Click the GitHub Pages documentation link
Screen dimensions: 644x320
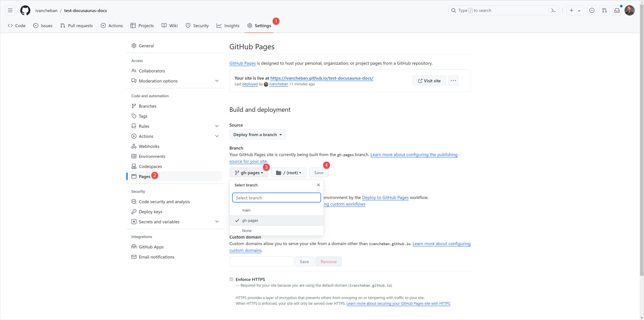click(x=243, y=63)
